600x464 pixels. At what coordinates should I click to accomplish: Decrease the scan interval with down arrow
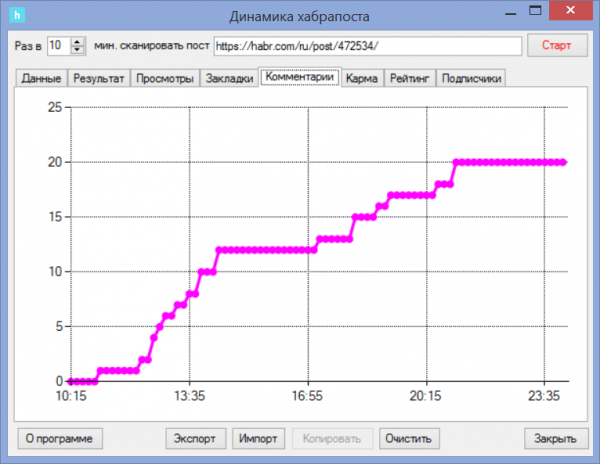pos(78,50)
